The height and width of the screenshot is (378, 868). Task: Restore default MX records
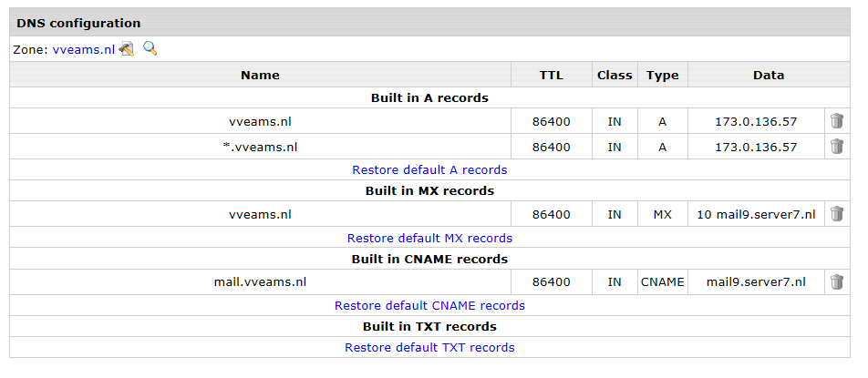point(429,238)
